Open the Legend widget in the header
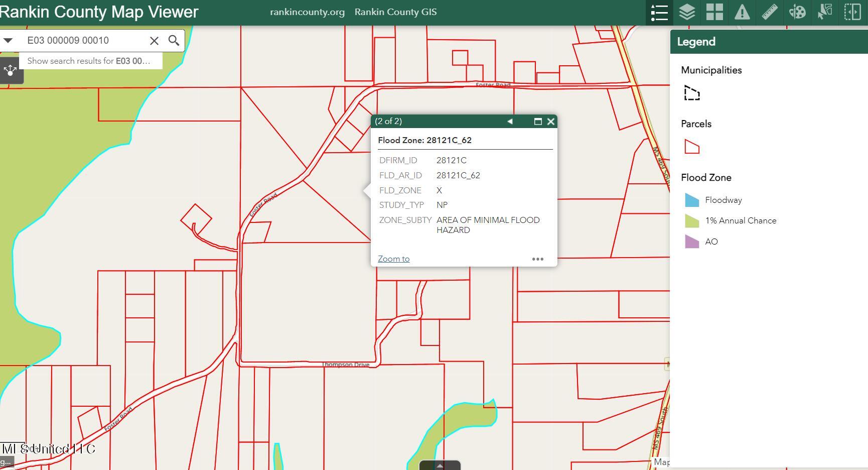Image resolution: width=868 pixels, height=470 pixels. tap(659, 13)
